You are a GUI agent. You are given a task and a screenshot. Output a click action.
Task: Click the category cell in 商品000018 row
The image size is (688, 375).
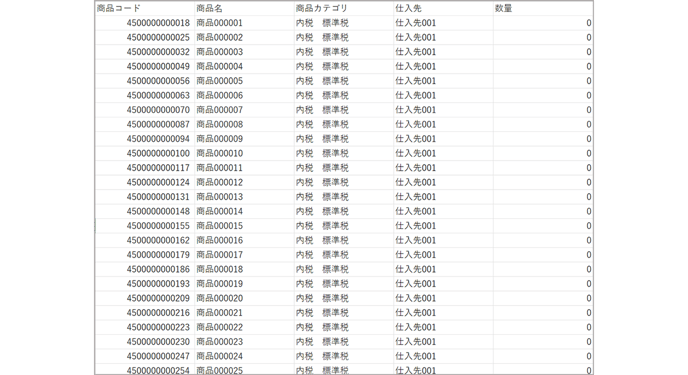click(x=344, y=269)
